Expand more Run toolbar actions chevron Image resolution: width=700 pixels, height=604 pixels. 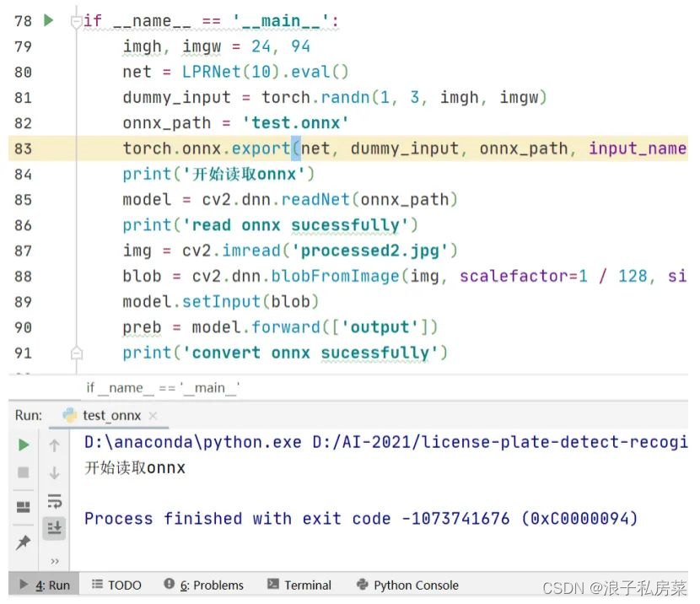pyautogui.click(x=55, y=561)
